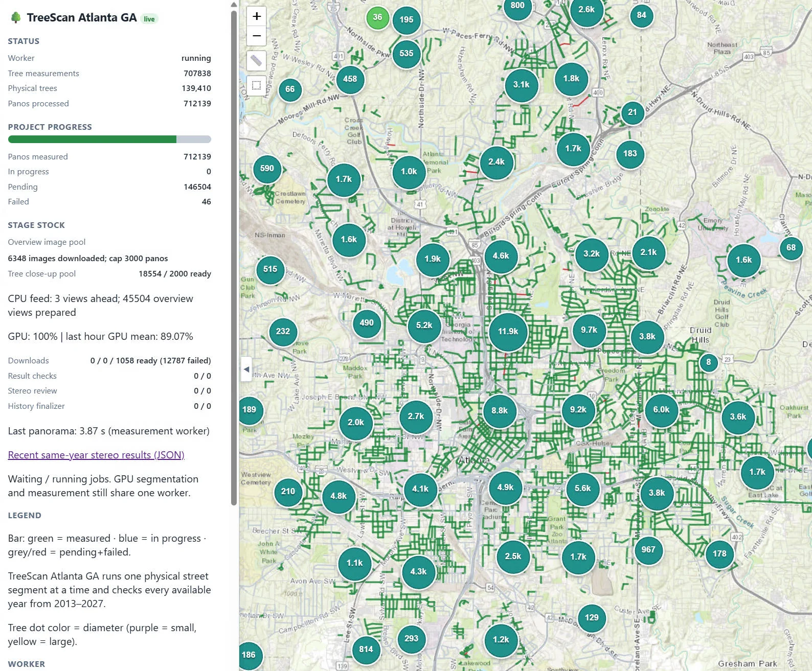Open the light green 36 cluster marker
Screen dimensions: 812x671
tap(377, 17)
